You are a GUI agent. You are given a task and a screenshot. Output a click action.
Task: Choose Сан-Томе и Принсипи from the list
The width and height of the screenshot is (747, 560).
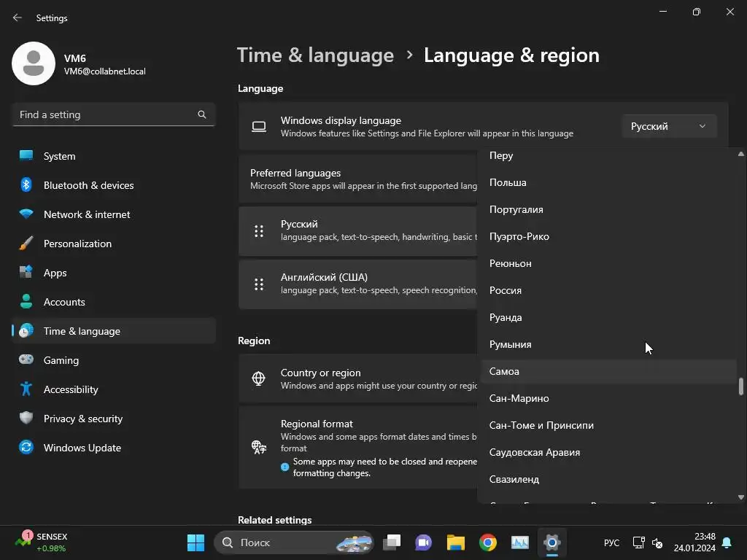pyautogui.click(x=608, y=425)
